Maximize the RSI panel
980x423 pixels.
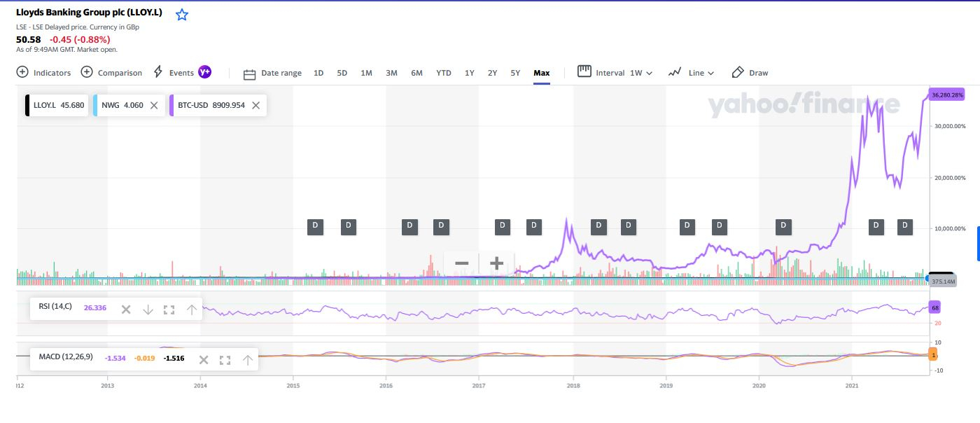tap(169, 309)
